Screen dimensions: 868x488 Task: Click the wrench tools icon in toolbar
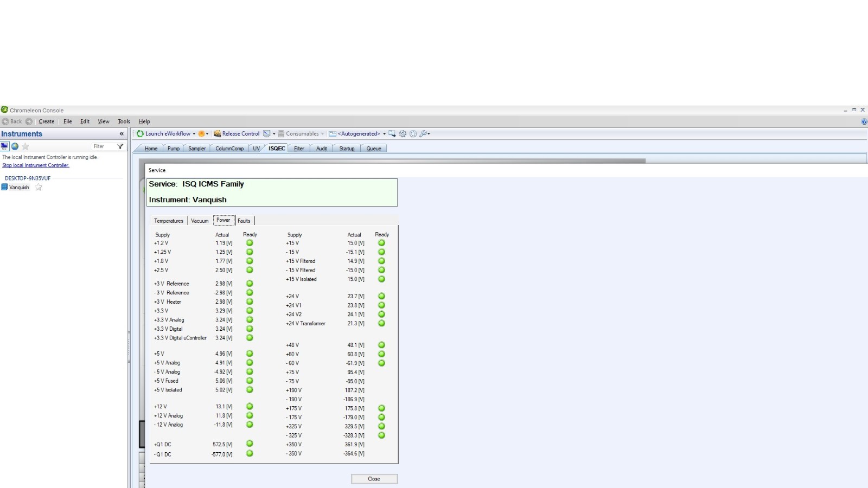(x=423, y=134)
